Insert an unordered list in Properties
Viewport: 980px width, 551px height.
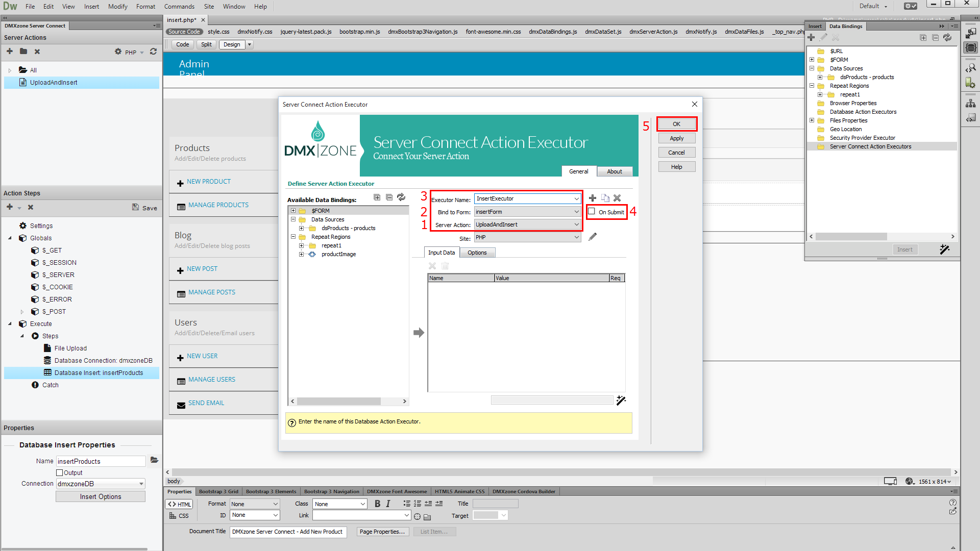(x=407, y=504)
